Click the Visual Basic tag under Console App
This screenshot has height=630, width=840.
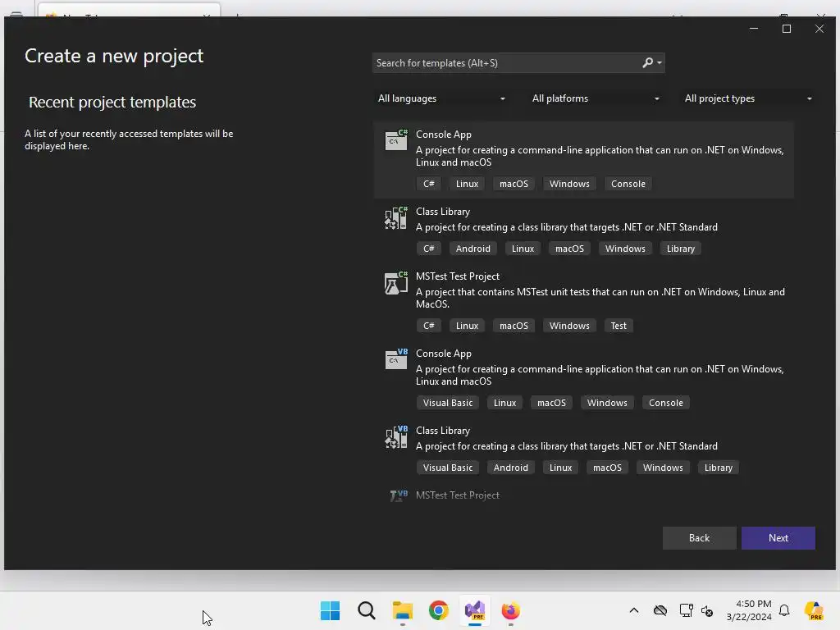[447, 403]
